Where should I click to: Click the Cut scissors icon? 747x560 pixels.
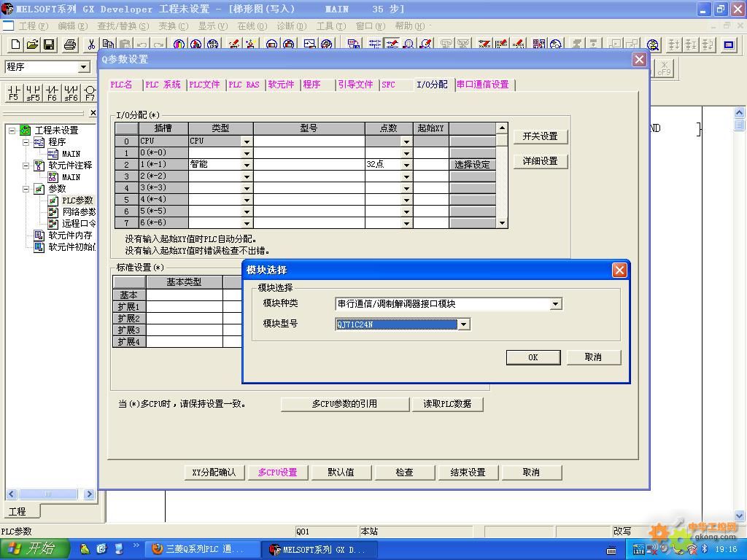point(90,44)
